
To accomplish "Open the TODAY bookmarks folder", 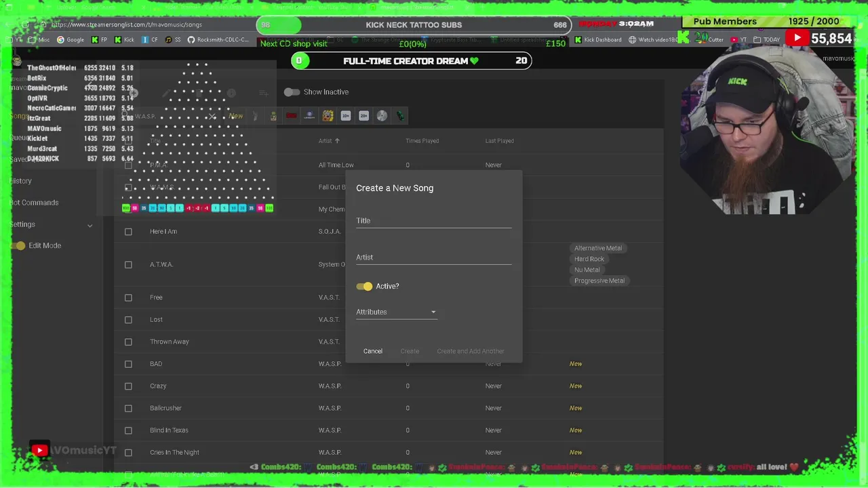I will point(766,40).
